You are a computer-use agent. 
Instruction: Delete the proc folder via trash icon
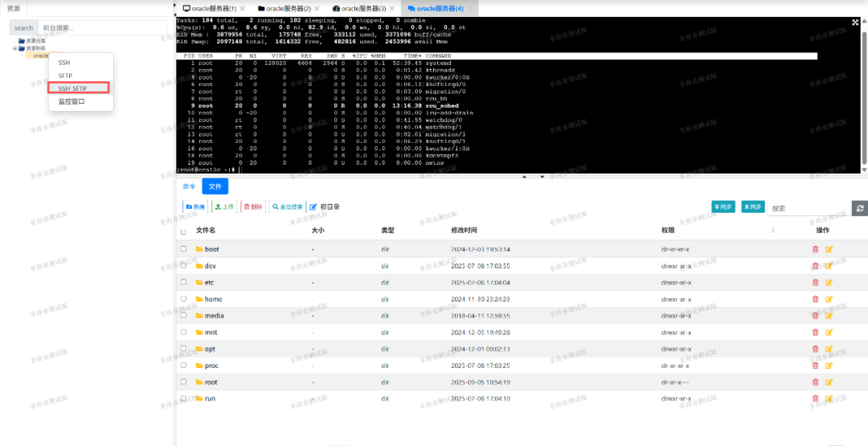click(815, 365)
